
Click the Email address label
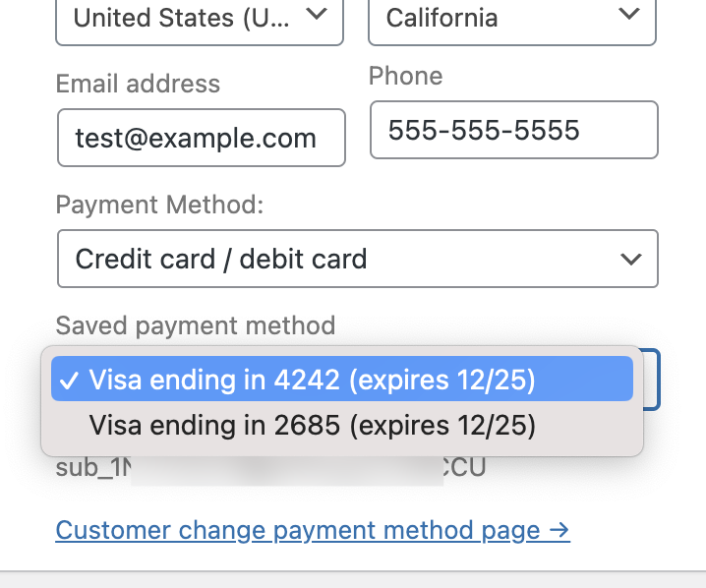coord(138,85)
